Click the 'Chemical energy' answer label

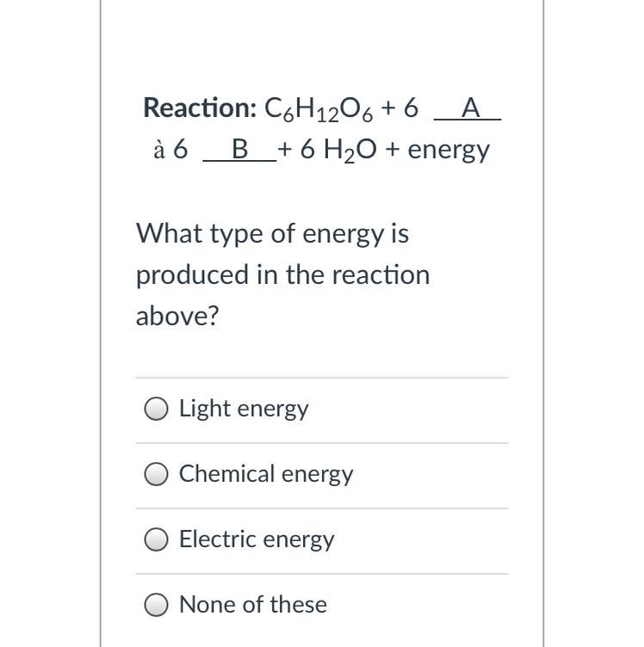pos(266,474)
